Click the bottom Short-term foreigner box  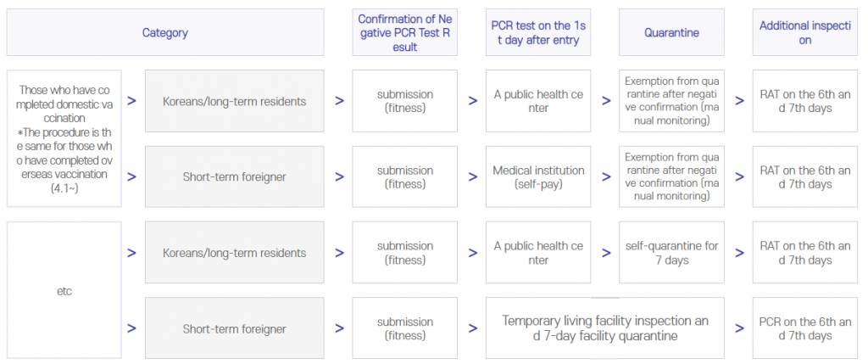pyautogui.click(x=234, y=328)
